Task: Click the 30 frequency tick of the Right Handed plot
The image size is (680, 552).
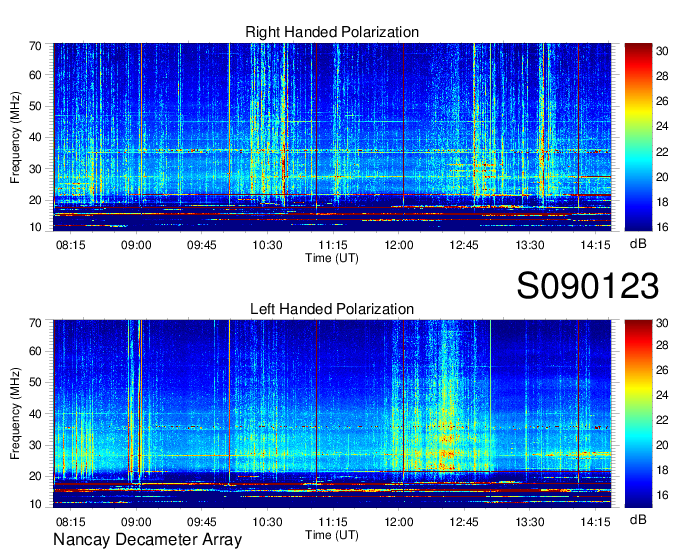Action: pos(35,169)
